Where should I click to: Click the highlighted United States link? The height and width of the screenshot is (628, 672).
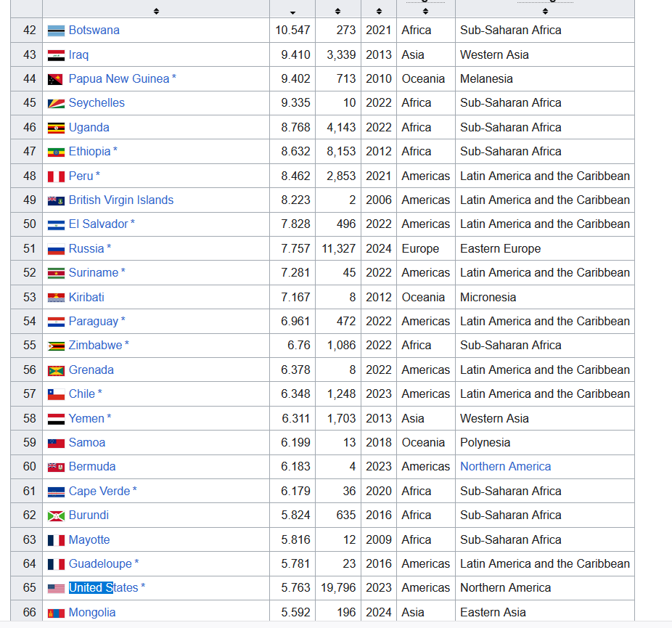click(x=103, y=587)
